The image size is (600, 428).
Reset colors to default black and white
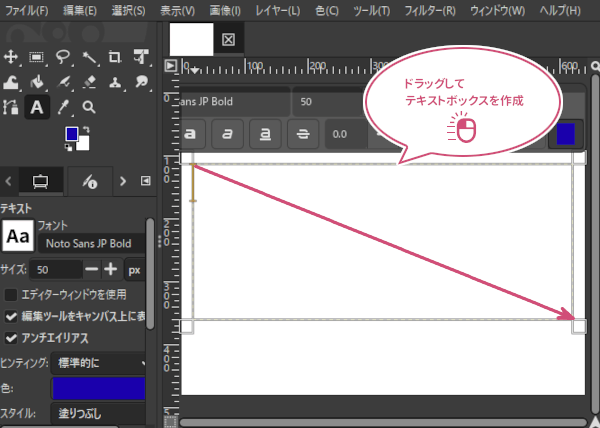(x=68, y=148)
